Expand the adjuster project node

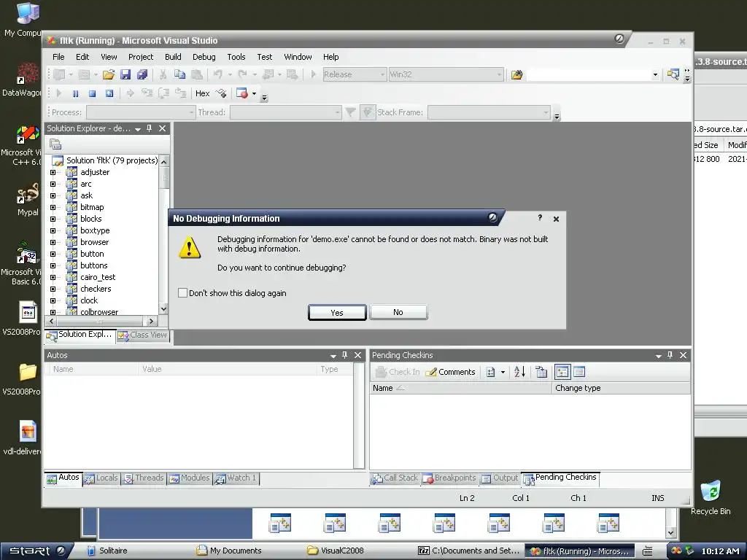point(53,172)
